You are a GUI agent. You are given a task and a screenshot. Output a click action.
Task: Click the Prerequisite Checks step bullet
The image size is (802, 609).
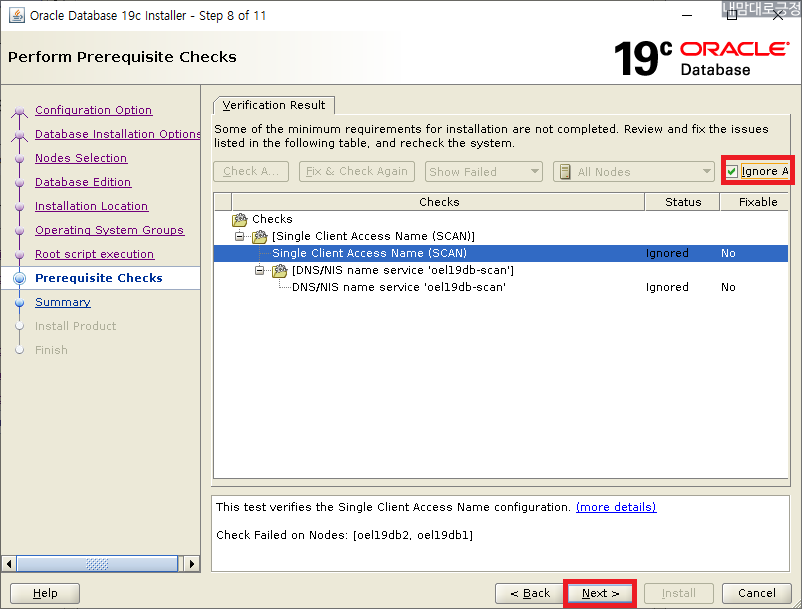pyautogui.click(x=19, y=278)
